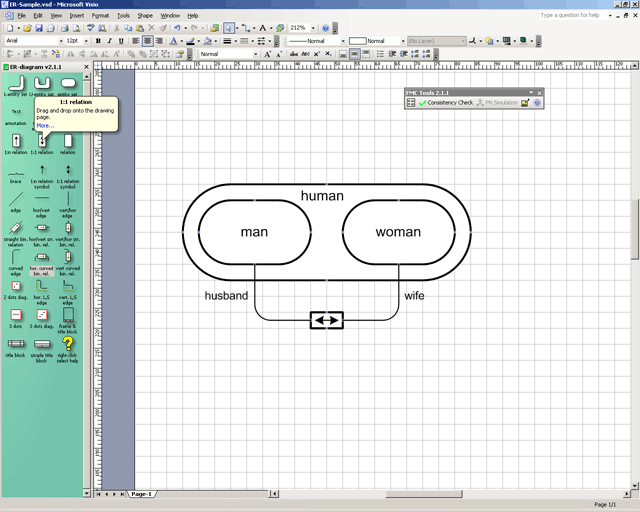Image resolution: width=640 pixels, height=512 pixels.
Task: Click the PN Simulation button
Action: [x=497, y=103]
